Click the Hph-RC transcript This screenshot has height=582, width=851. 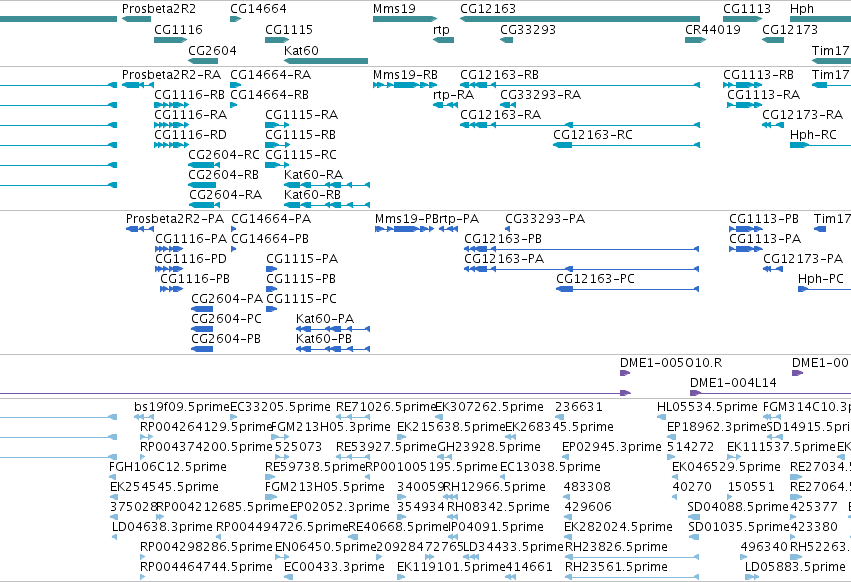coord(820,145)
